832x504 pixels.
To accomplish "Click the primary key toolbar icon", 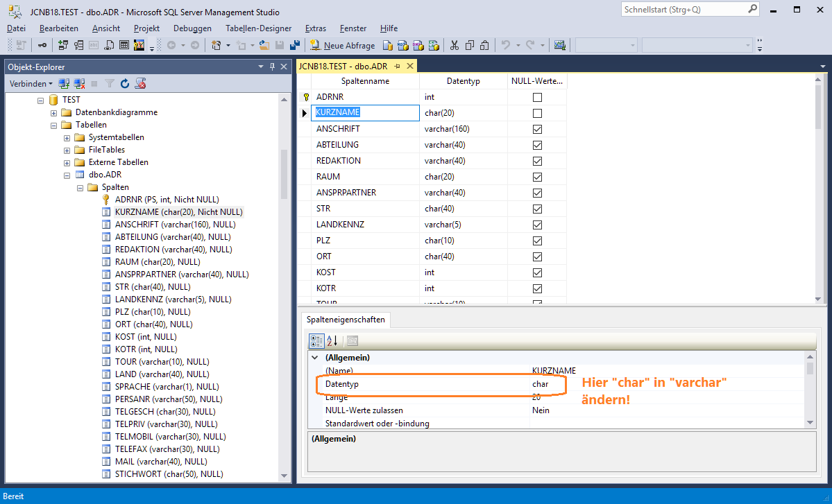I will click(x=42, y=45).
